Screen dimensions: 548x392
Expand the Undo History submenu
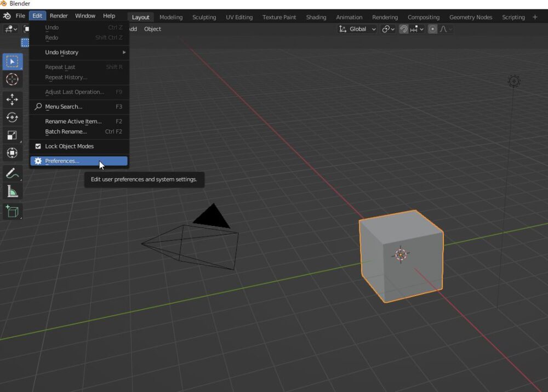pyautogui.click(x=79, y=52)
